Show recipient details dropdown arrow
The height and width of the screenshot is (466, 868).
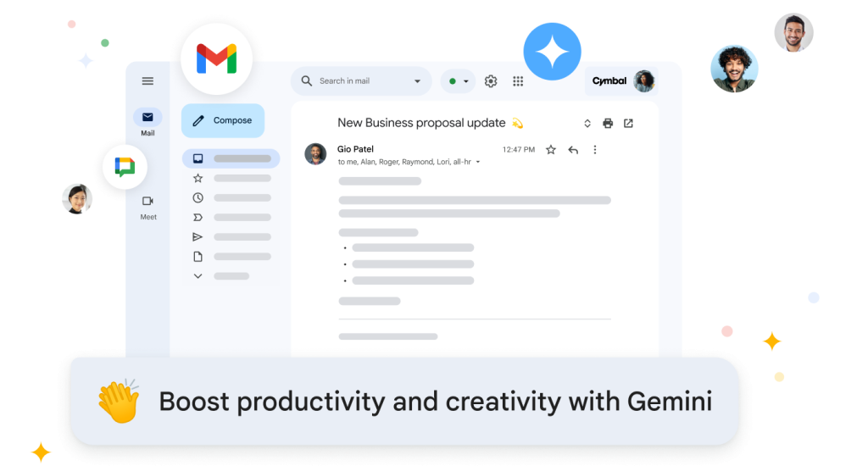coord(478,162)
